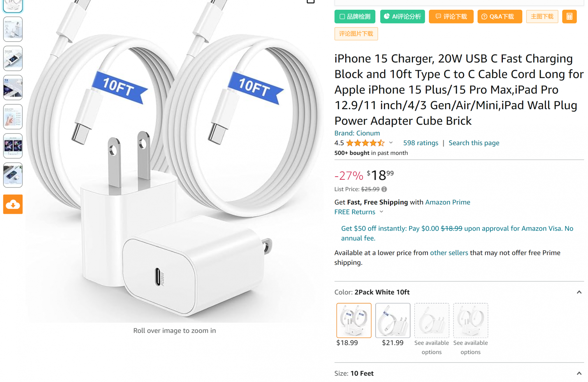Click the orange cloud download icon
The width and height of the screenshot is (588, 382).
[13, 204]
